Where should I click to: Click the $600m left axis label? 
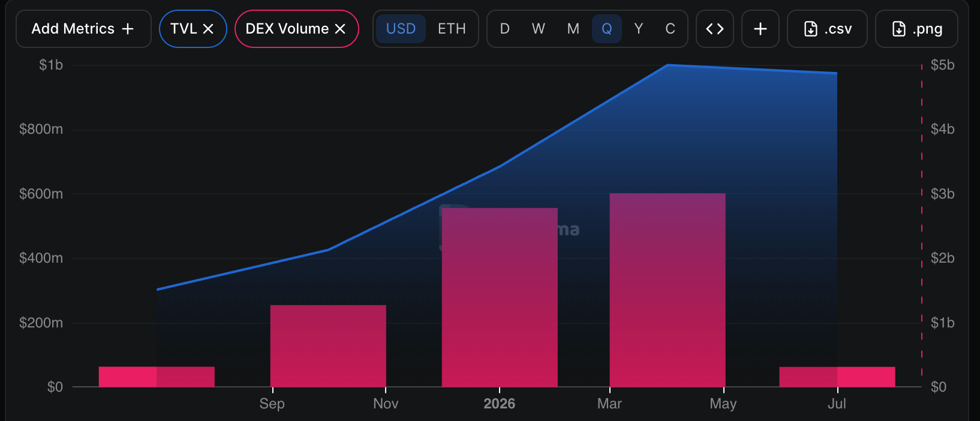[41, 194]
